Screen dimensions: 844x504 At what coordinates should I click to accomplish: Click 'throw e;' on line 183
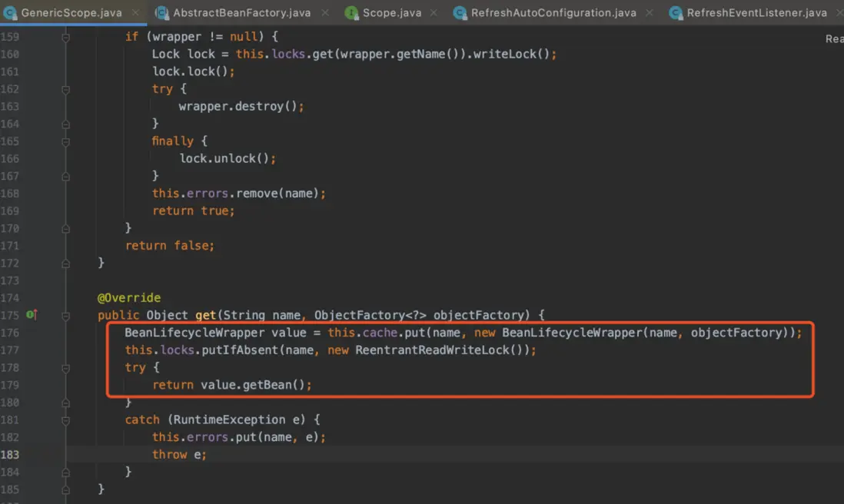[178, 455]
